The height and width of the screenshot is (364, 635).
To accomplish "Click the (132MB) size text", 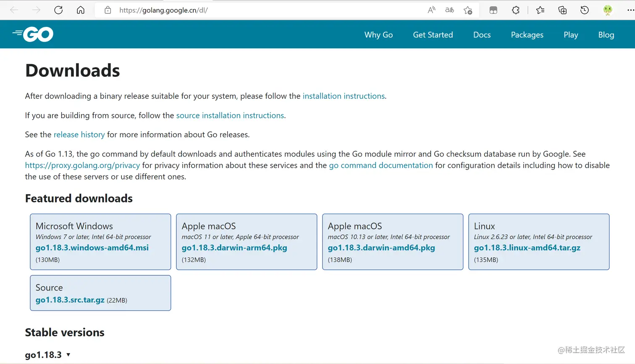I will click(x=194, y=260).
